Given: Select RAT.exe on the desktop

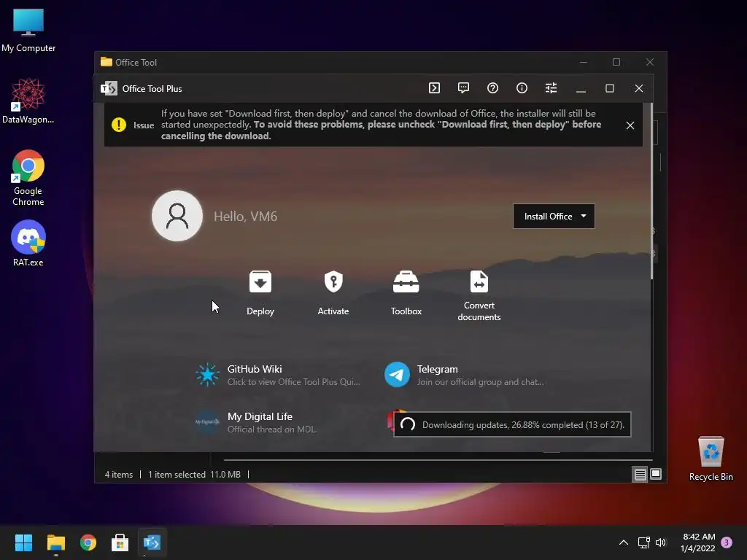Looking at the screenshot, I should (28, 244).
